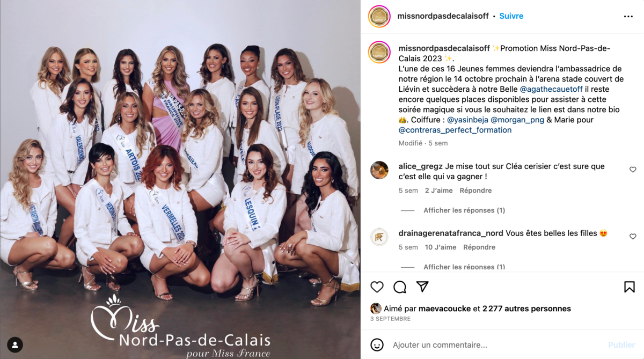Like the post with heart icon
Image resolution: width=644 pixels, height=359 pixels.
pyautogui.click(x=377, y=287)
